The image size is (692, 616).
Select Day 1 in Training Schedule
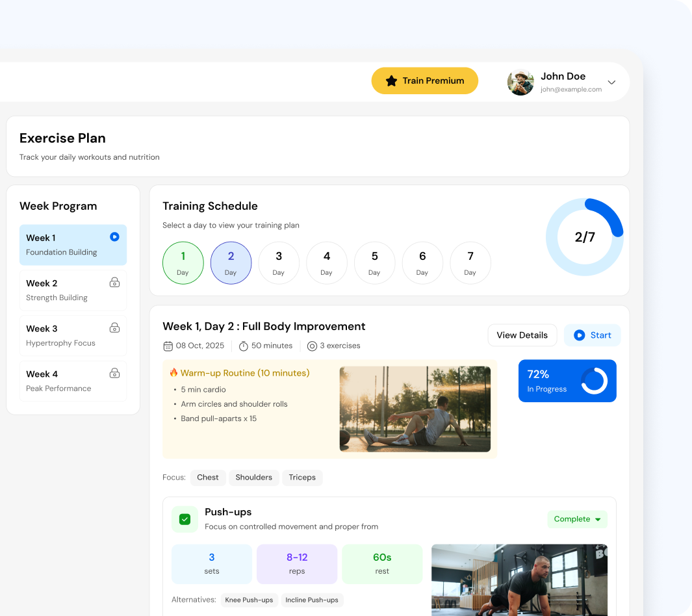[x=183, y=263]
